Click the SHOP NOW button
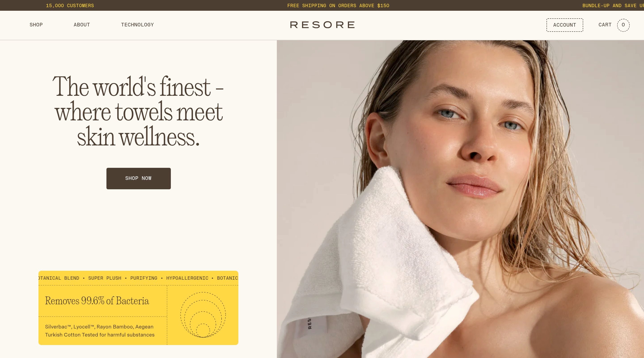The image size is (644, 358). coord(138,178)
